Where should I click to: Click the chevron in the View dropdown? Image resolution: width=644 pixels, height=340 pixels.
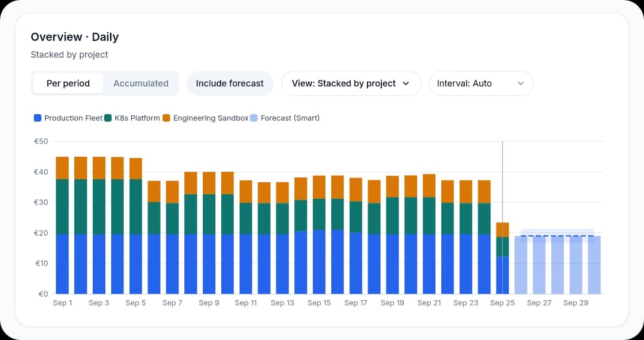(406, 84)
